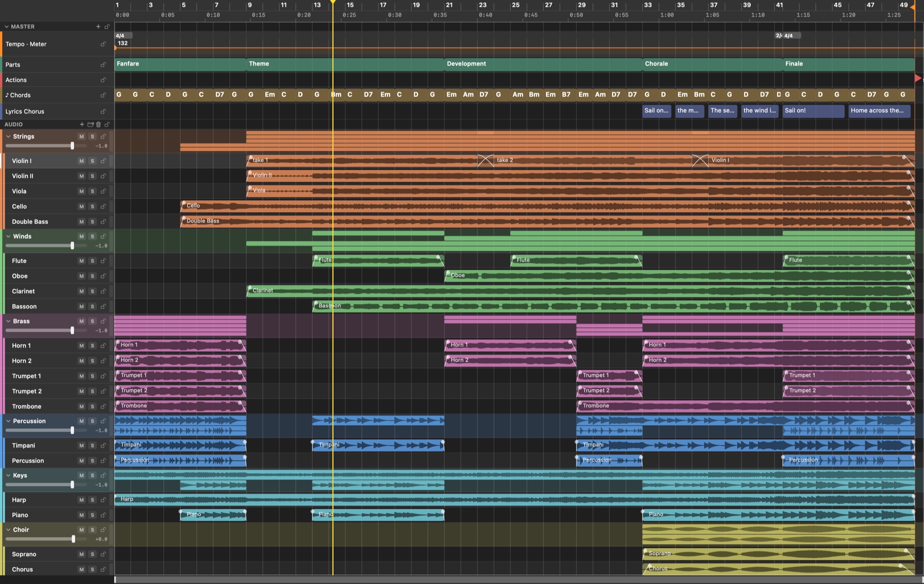Screen dimensions: 924x584
Task: Add a new master track with plus icon
Action: pyautogui.click(x=98, y=27)
